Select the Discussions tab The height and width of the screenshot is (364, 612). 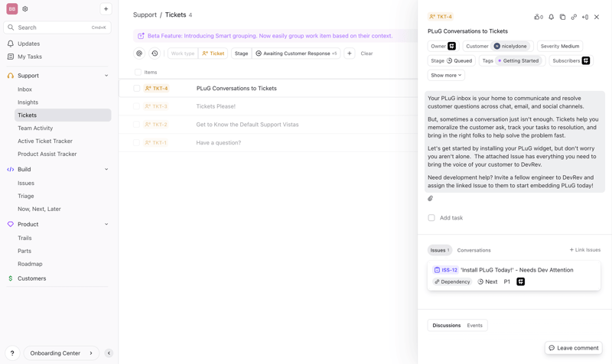point(447,325)
